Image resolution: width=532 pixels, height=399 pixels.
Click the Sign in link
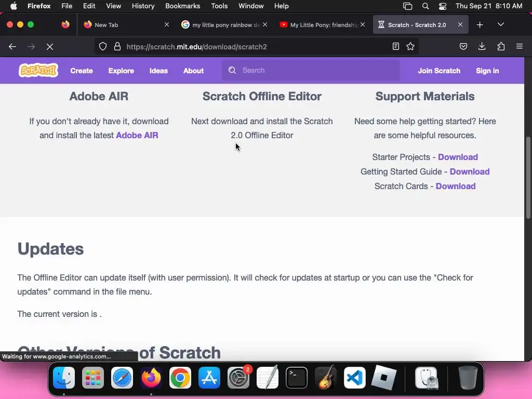pyautogui.click(x=487, y=71)
